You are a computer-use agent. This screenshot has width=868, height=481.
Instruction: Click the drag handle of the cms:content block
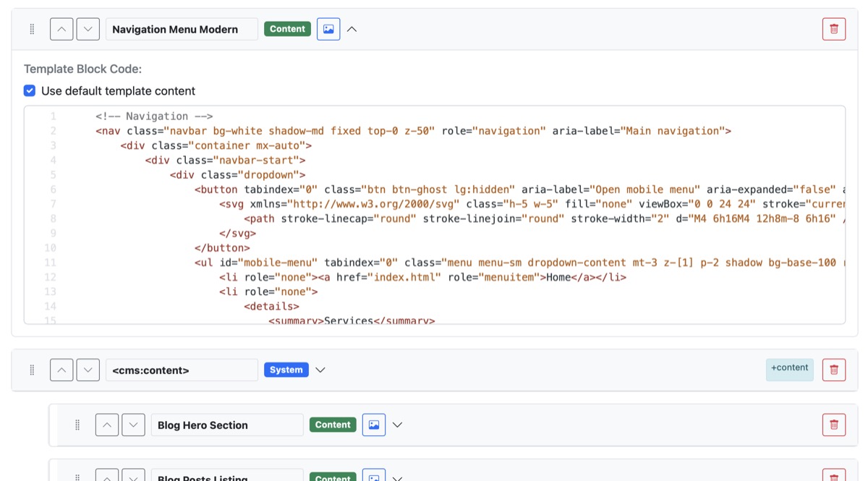[x=32, y=370]
